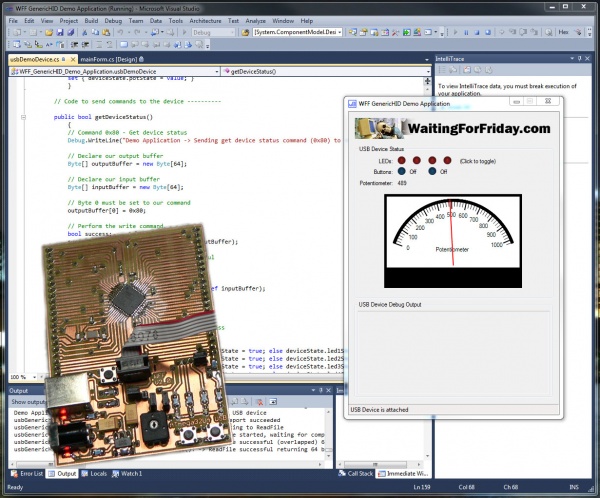Switch to the Immediate Window tab
600x498 pixels.
403,474
